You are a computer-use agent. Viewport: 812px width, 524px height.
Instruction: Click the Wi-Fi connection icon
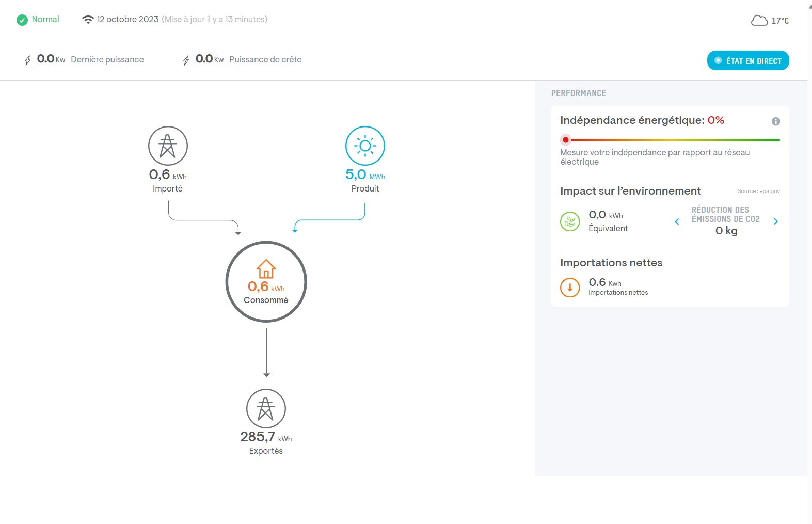point(88,20)
